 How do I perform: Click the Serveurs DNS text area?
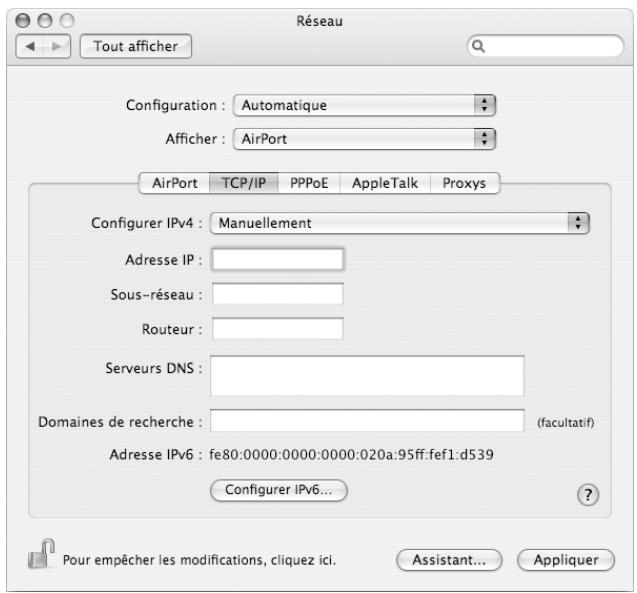click(367, 376)
